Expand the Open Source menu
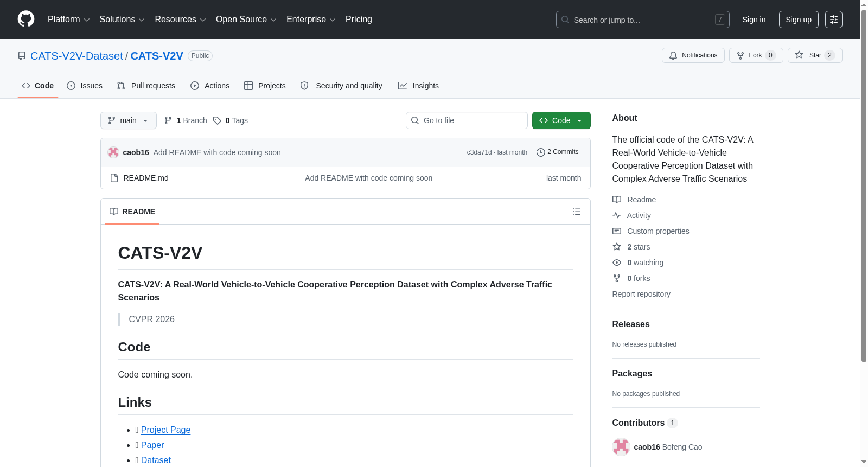Image resolution: width=868 pixels, height=467 pixels. point(246,20)
